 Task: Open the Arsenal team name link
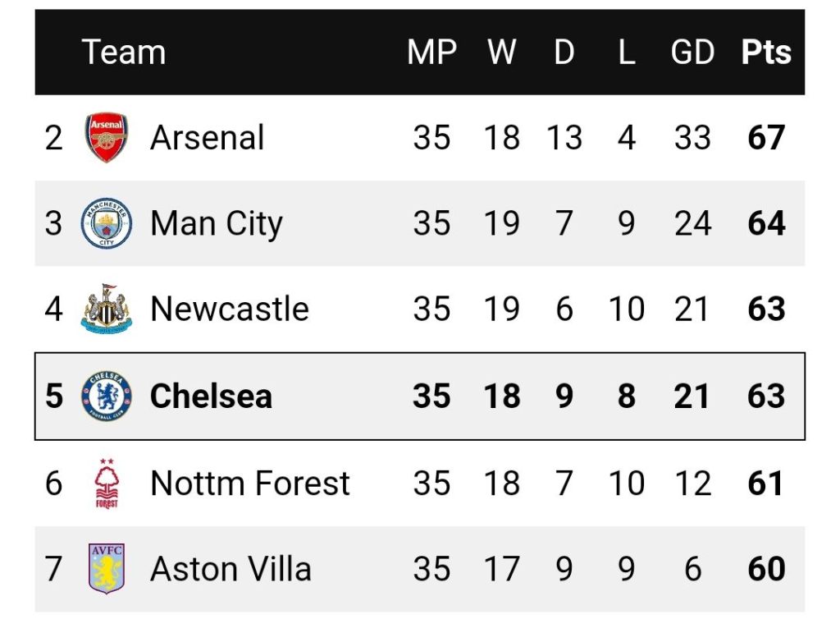click(207, 138)
